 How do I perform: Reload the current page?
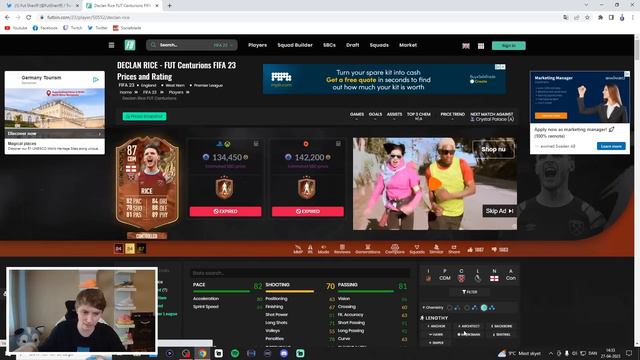click(x=29, y=18)
